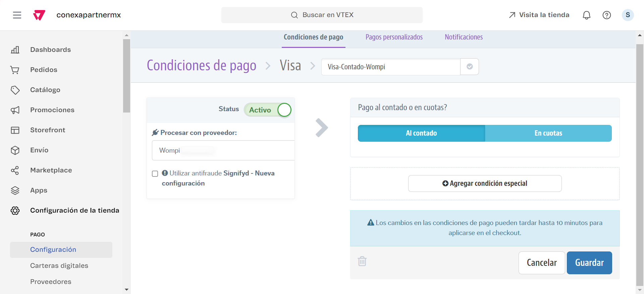This screenshot has height=294, width=644.
Task: Click the sidebar vertical scrollbar
Action: click(126, 76)
